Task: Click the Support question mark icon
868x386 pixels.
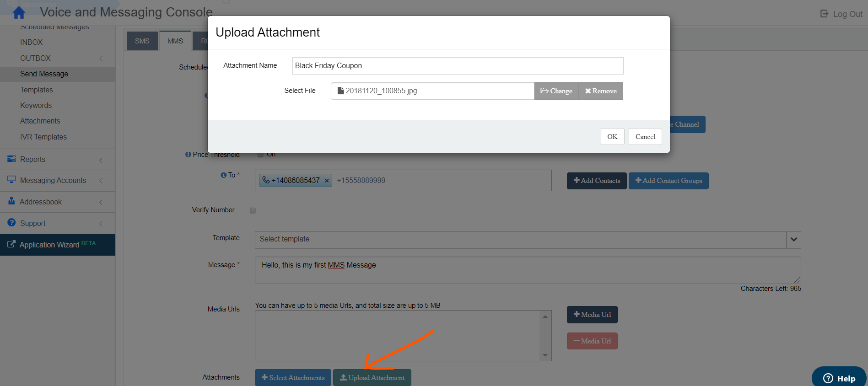Action: pyautogui.click(x=11, y=223)
